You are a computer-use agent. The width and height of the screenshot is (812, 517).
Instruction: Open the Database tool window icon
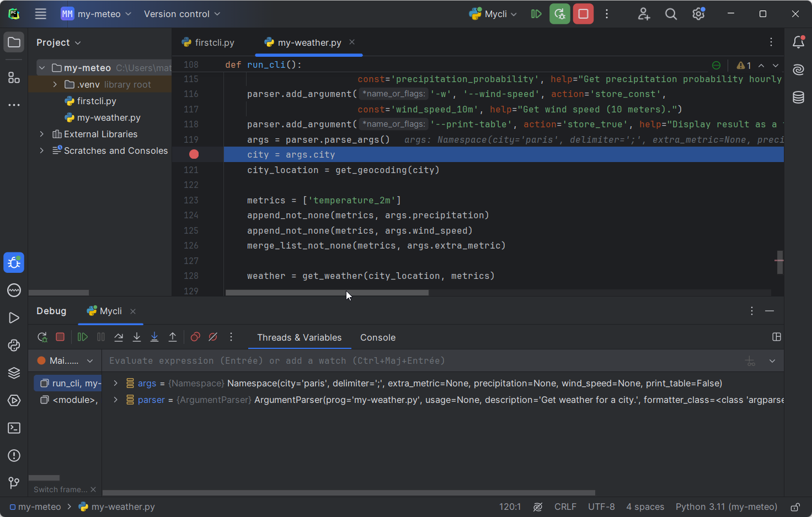(x=798, y=98)
